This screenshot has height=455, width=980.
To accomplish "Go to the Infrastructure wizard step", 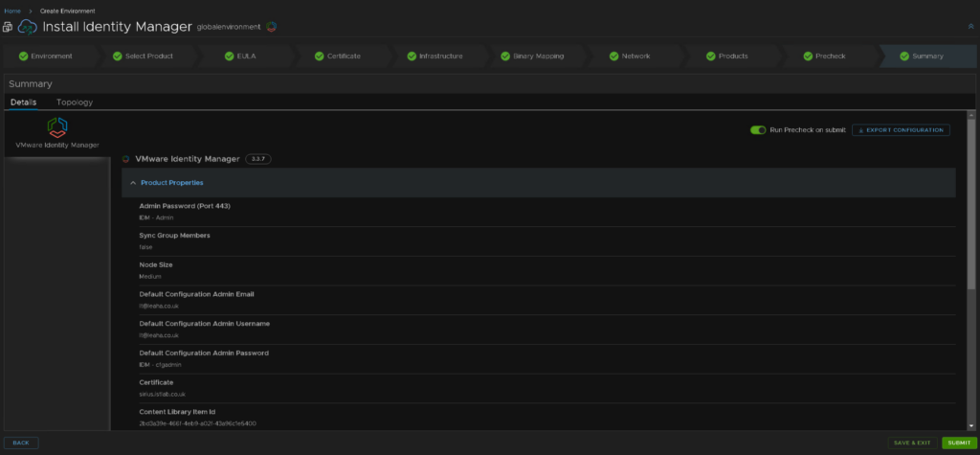I will tap(440, 57).
